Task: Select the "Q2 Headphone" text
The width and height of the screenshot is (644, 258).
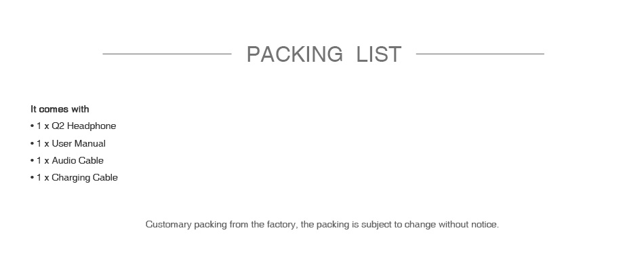Action: tap(84, 126)
